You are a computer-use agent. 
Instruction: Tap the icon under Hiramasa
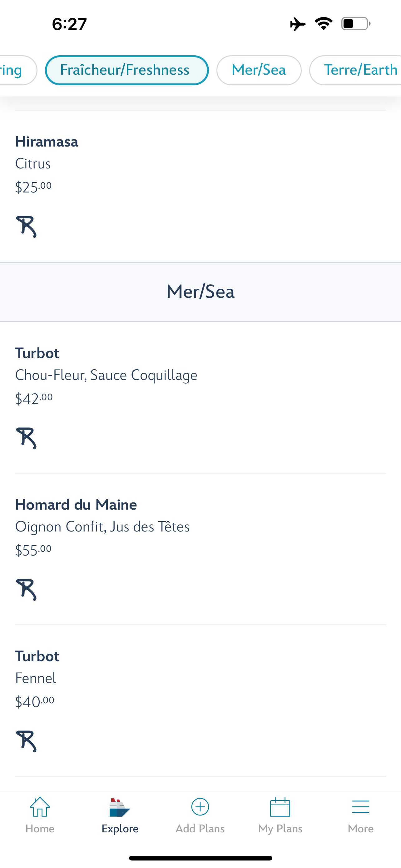pyautogui.click(x=26, y=227)
